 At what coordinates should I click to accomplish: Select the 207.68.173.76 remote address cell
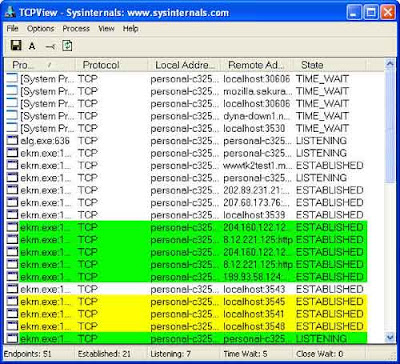point(256,202)
